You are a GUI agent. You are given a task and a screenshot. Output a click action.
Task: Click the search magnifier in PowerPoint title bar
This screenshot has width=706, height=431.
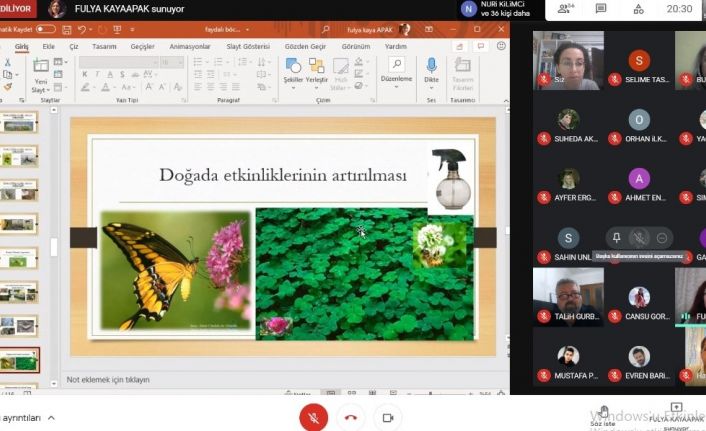[x=326, y=30]
